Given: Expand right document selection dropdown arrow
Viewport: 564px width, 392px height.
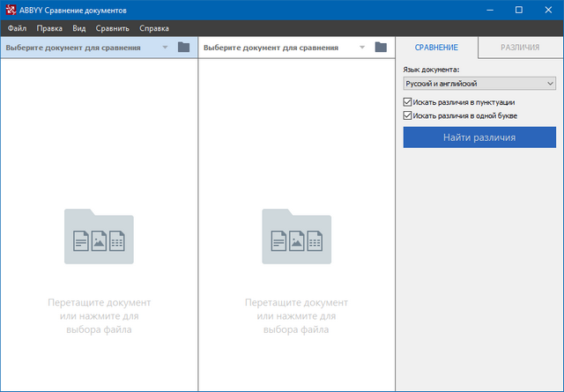Looking at the screenshot, I should coord(362,48).
